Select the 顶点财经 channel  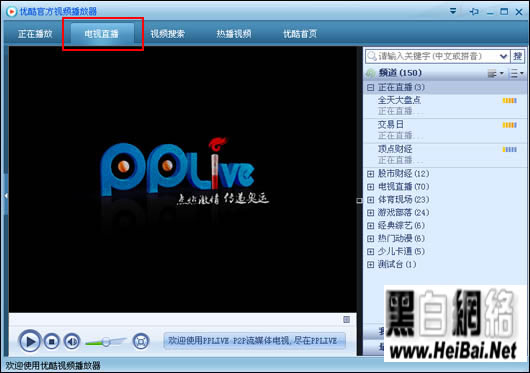[444, 155]
